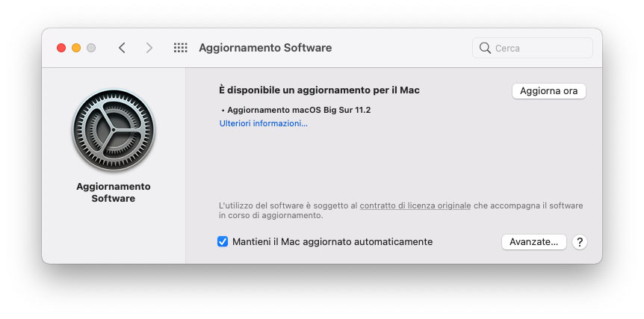Screen dimensions: 644x319
Task: Toggle the automatic Mac updates checkbox
Action: point(223,242)
